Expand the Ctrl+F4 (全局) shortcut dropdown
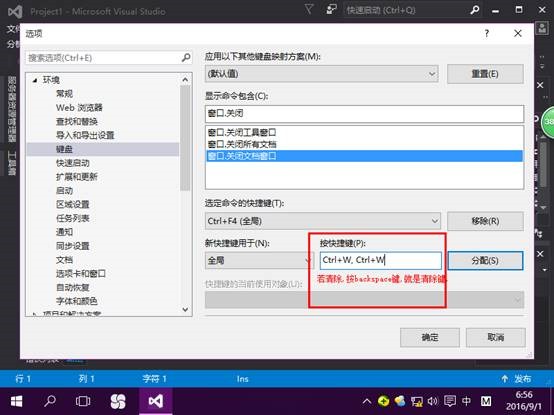The image size is (554, 415). pos(323,221)
